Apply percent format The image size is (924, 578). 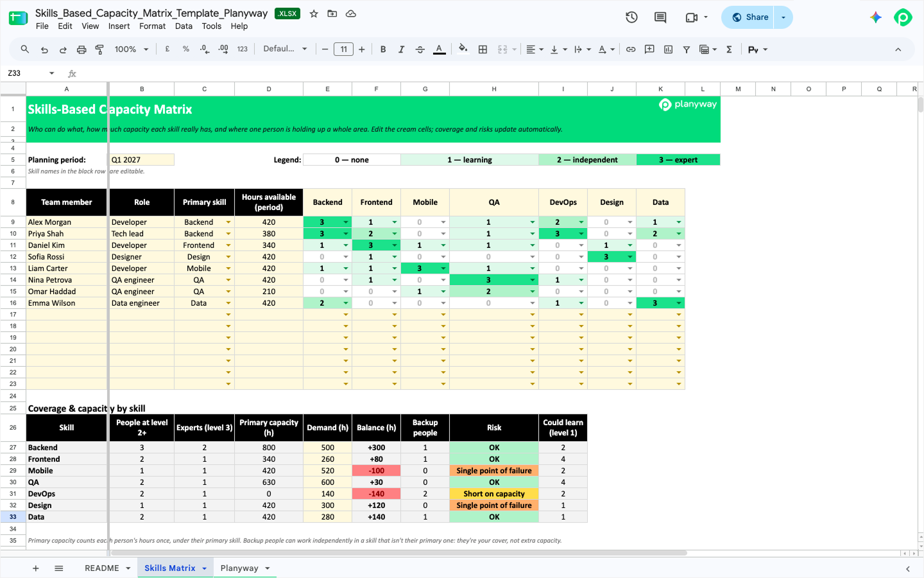tap(186, 49)
